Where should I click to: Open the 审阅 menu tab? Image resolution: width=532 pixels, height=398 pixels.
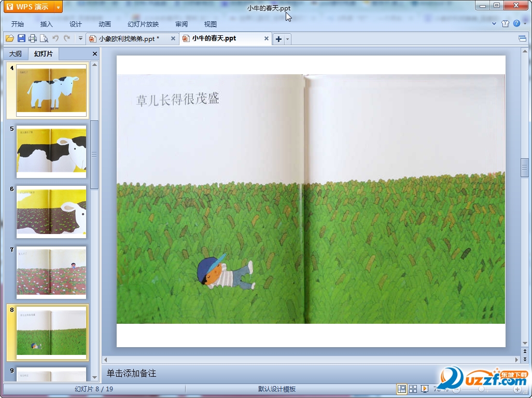pos(181,24)
